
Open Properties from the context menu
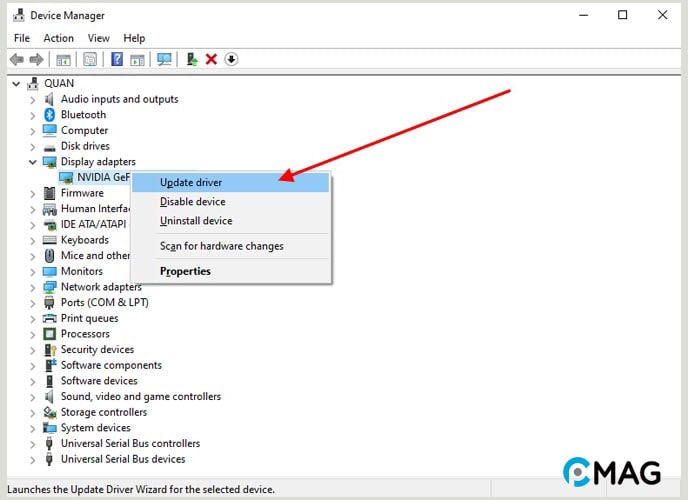click(x=185, y=271)
